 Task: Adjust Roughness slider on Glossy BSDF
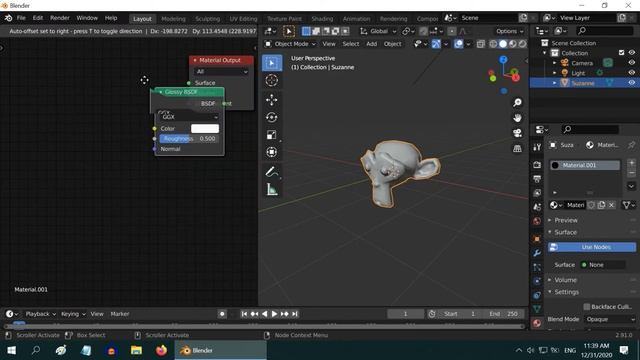[x=189, y=139]
